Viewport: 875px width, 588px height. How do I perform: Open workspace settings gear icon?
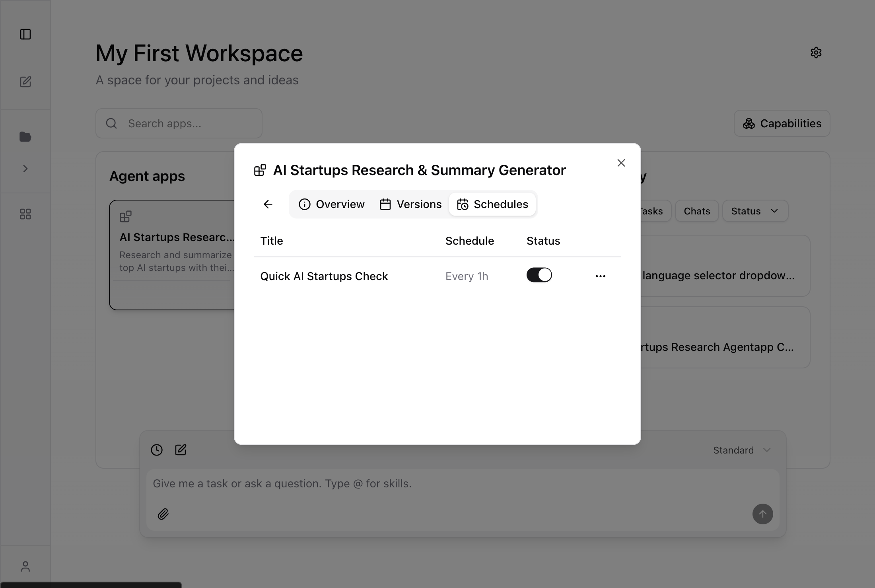(816, 53)
